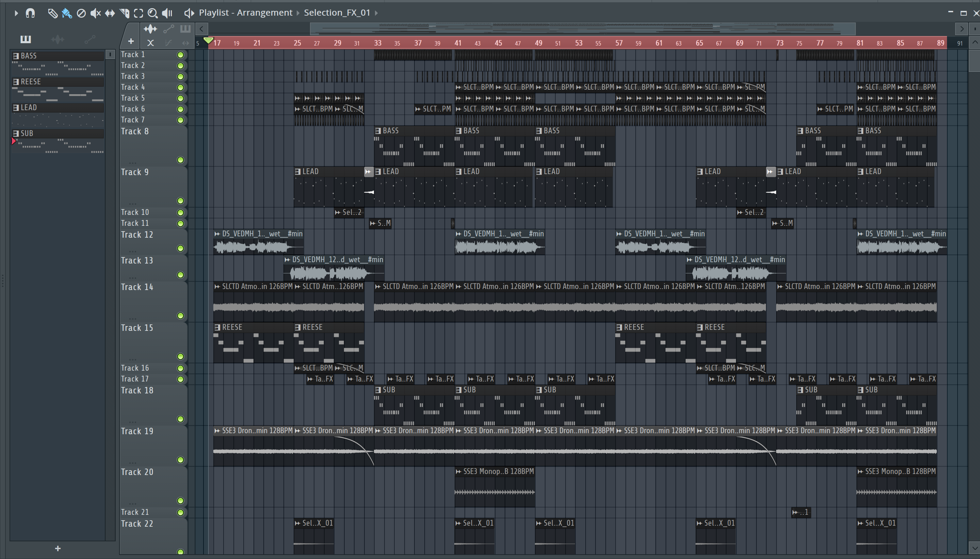Mute Track 9 with its green LED

[180, 201]
